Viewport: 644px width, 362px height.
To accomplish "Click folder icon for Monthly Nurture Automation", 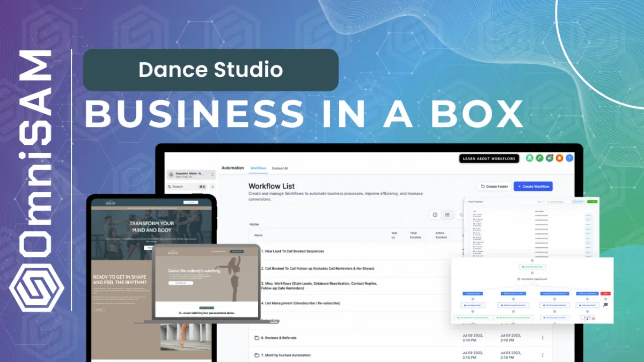I will [257, 355].
